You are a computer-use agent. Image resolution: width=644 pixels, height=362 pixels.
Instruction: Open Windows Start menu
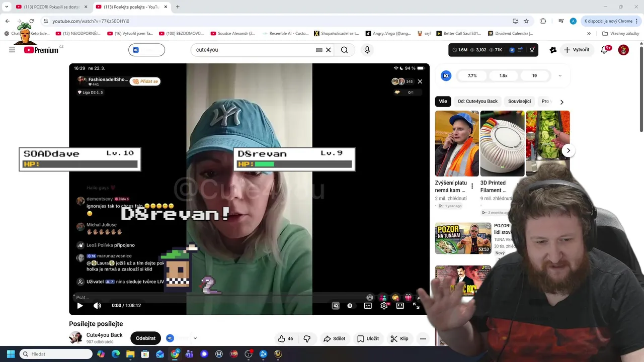[x=11, y=354]
